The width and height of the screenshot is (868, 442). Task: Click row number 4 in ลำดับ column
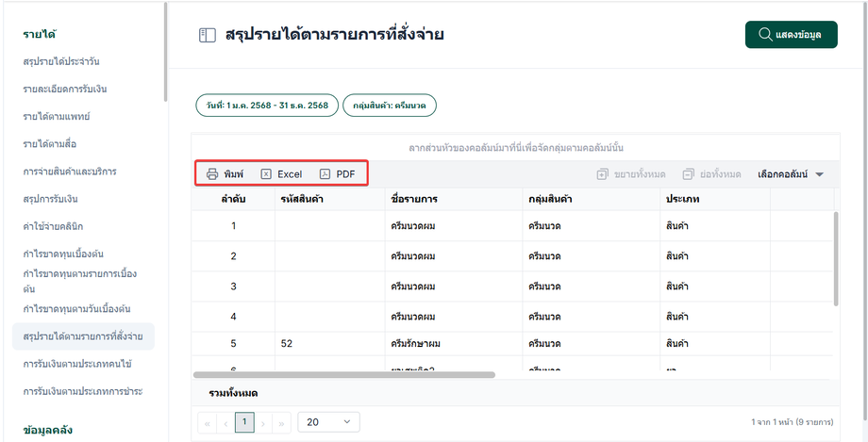(x=233, y=317)
